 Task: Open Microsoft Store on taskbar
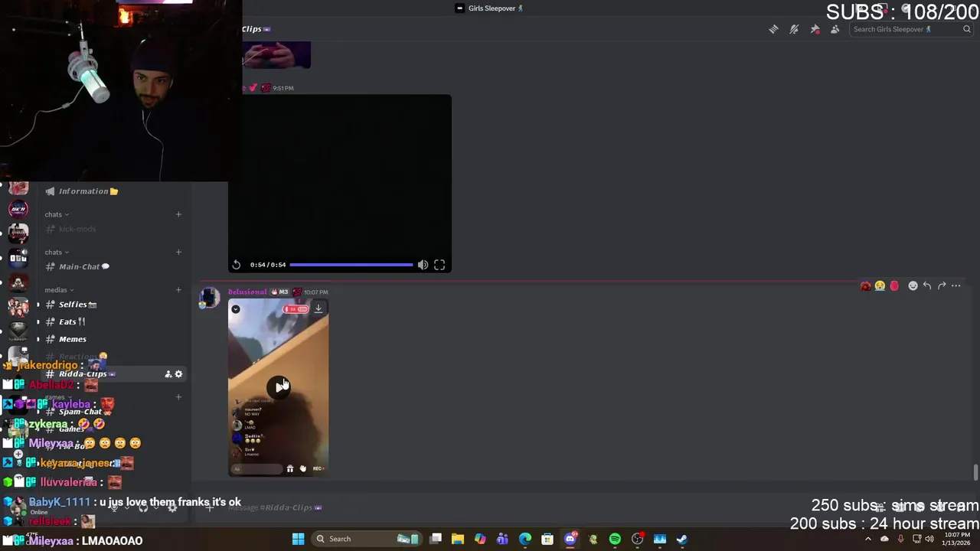(x=547, y=539)
